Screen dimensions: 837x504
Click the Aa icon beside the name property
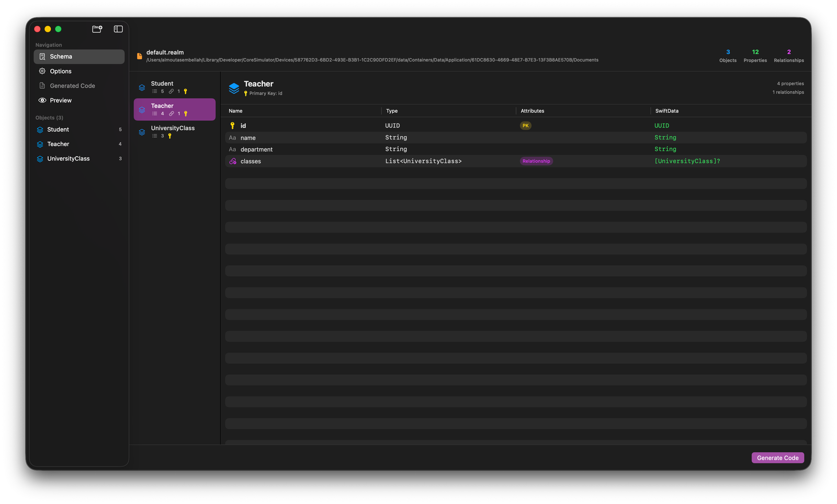(232, 137)
